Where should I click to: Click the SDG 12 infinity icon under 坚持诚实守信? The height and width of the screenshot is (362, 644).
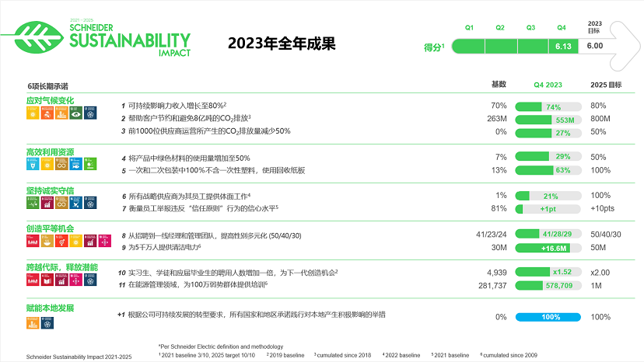(61, 202)
